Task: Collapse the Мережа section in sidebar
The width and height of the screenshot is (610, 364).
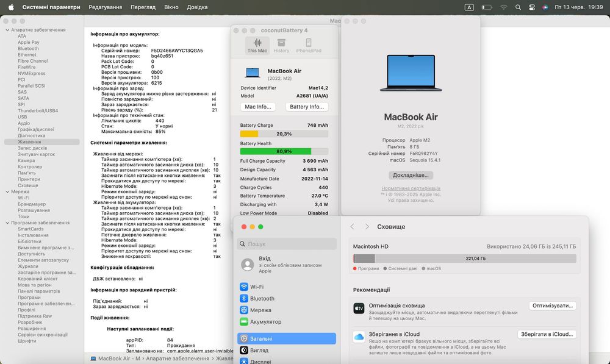Action: [x=7, y=191]
